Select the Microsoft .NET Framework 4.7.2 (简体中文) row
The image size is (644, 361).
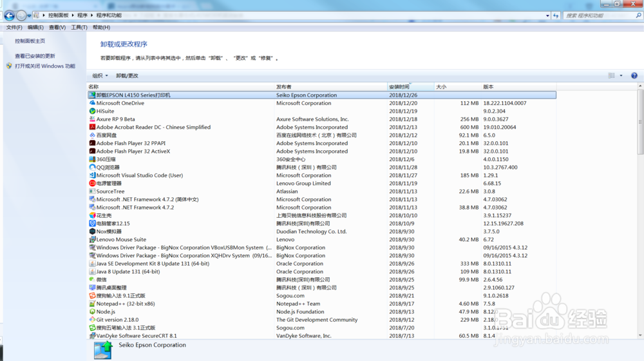click(x=322, y=199)
